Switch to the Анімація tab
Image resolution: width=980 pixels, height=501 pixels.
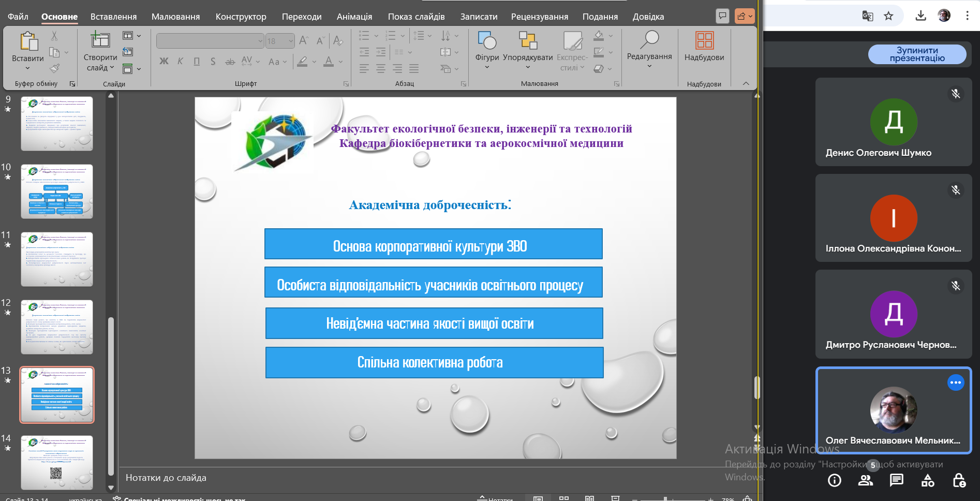[354, 17]
